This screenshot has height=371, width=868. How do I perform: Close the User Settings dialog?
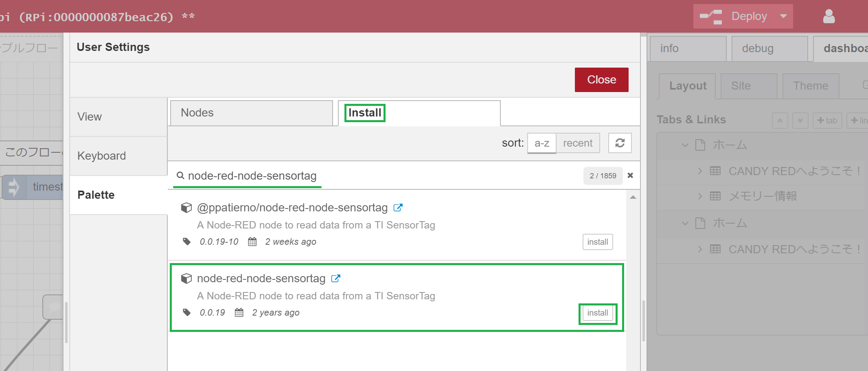pyautogui.click(x=601, y=80)
